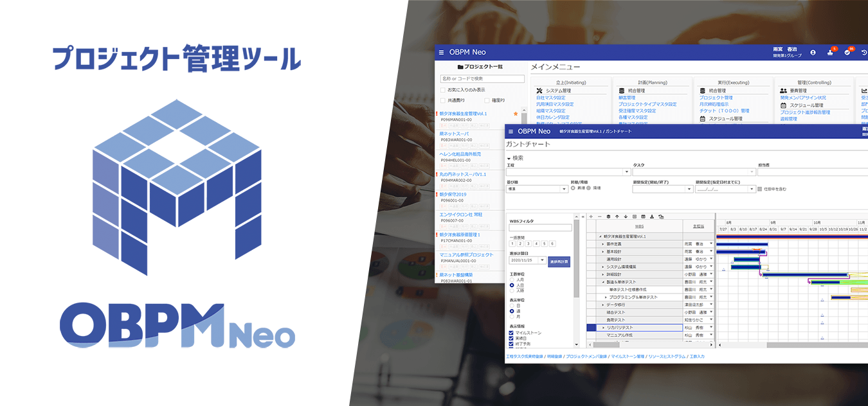Click the user profile icon in top bar
The width and height of the screenshot is (868, 406).
(x=813, y=52)
